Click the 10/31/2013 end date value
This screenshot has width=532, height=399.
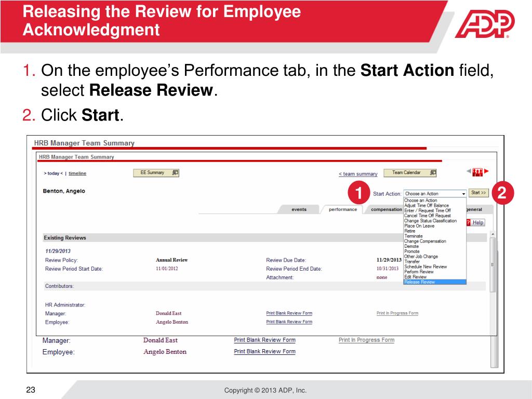[388, 269]
